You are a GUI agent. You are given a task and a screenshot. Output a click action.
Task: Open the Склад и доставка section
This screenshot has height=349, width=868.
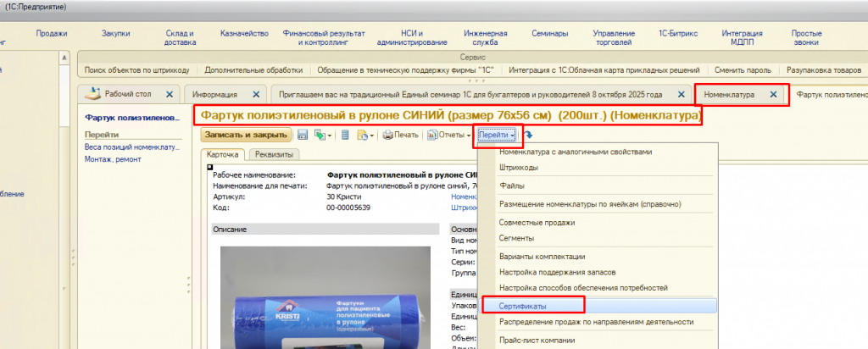coord(180,37)
